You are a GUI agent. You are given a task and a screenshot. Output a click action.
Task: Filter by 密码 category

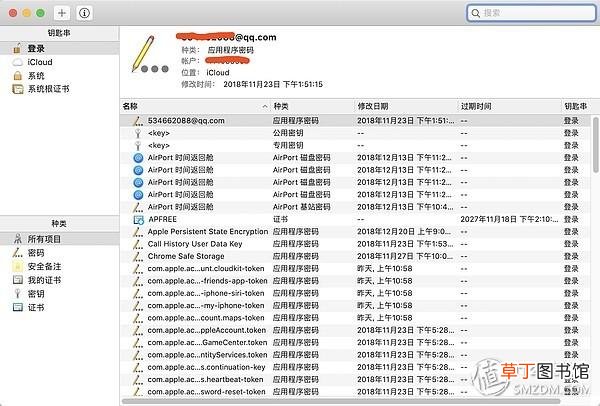pos(59,253)
